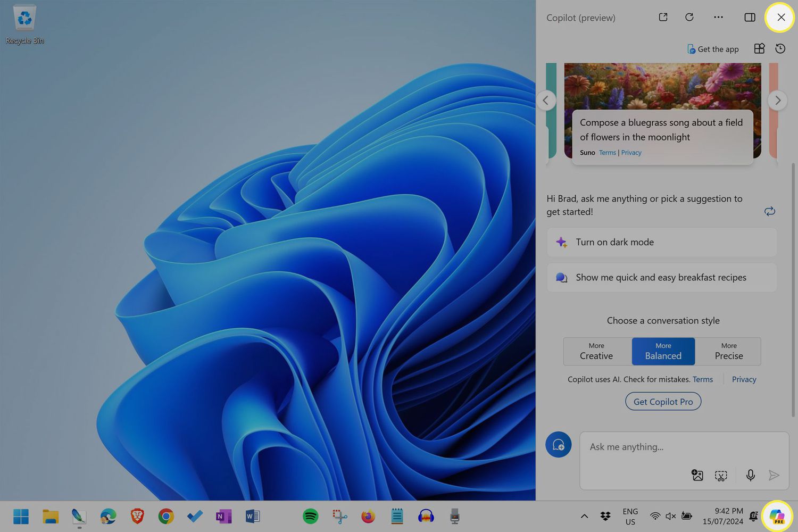The image size is (798, 532).
Task: Add an image to the prompt
Action: pyautogui.click(x=697, y=475)
